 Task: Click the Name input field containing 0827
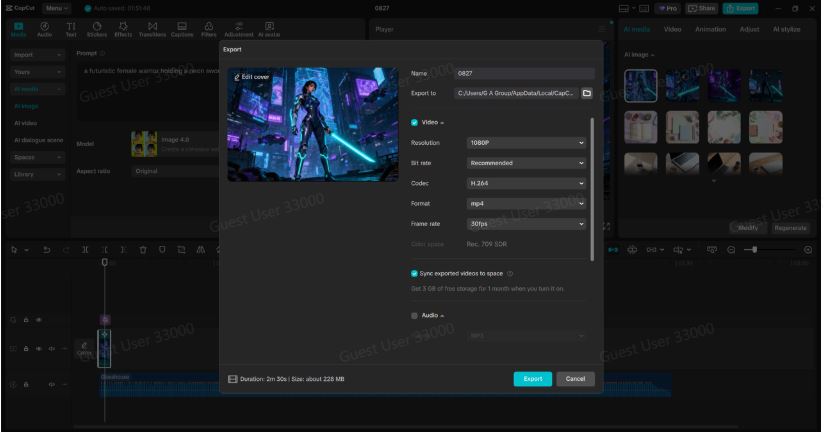[524, 73]
